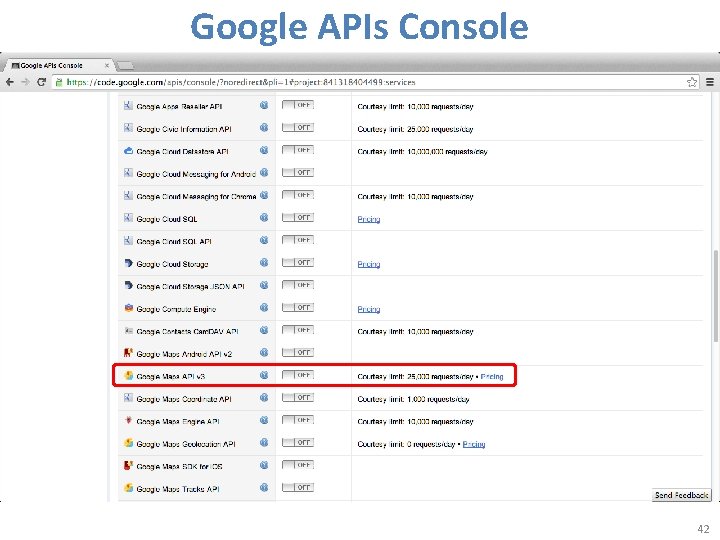Enable Google Cloud Messaging for Chrome
This screenshot has width=720, height=540.
(298, 195)
